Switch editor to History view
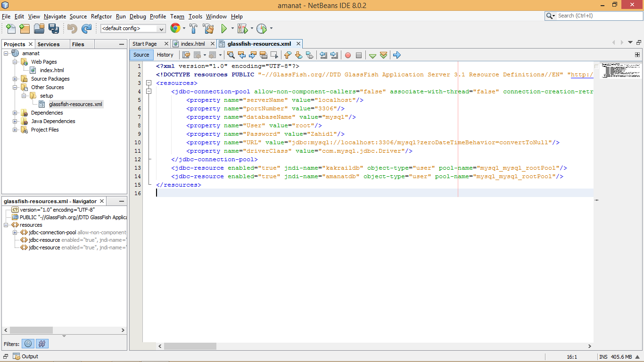The height and width of the screenshot is (362, 644). coord(165,55)
